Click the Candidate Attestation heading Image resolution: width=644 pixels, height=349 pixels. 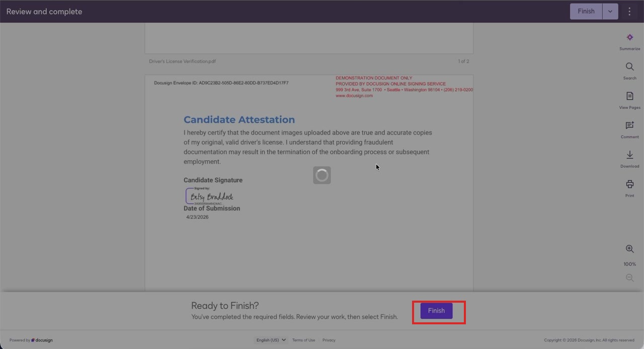[x=239, y=119]
